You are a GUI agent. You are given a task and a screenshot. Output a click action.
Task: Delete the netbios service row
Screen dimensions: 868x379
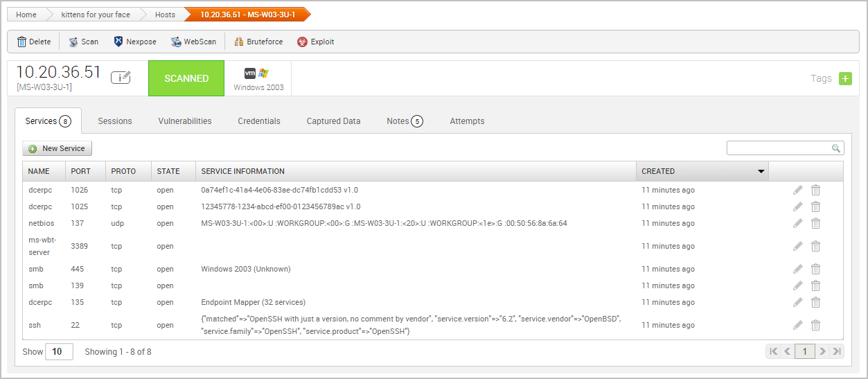coord(816,223)
